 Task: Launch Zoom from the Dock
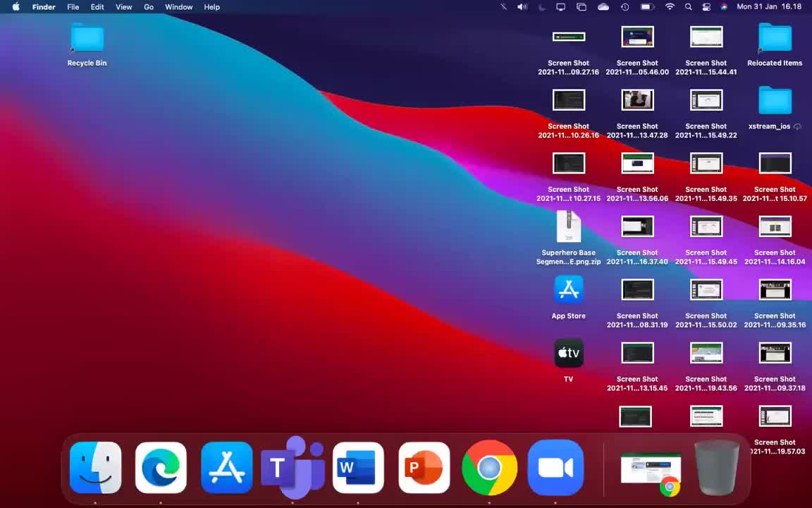pyautogui.click(x=555, y=468)
